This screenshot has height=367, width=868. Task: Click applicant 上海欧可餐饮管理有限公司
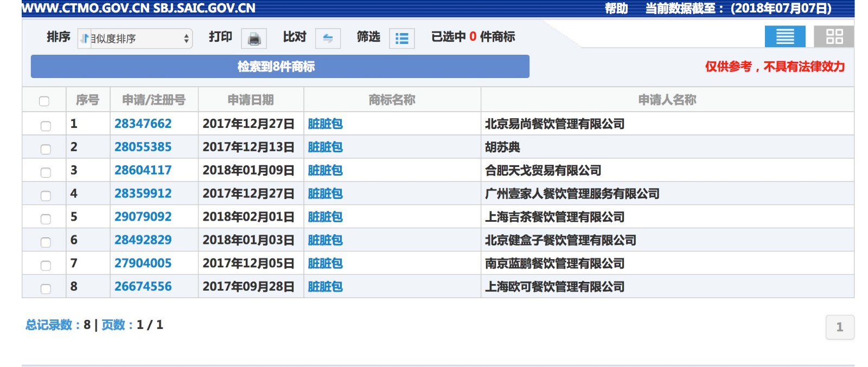[555, 287]
